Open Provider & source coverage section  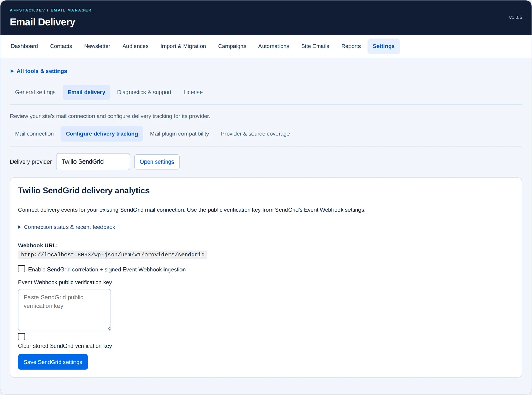pyautogui.click(x=255, y=134)
